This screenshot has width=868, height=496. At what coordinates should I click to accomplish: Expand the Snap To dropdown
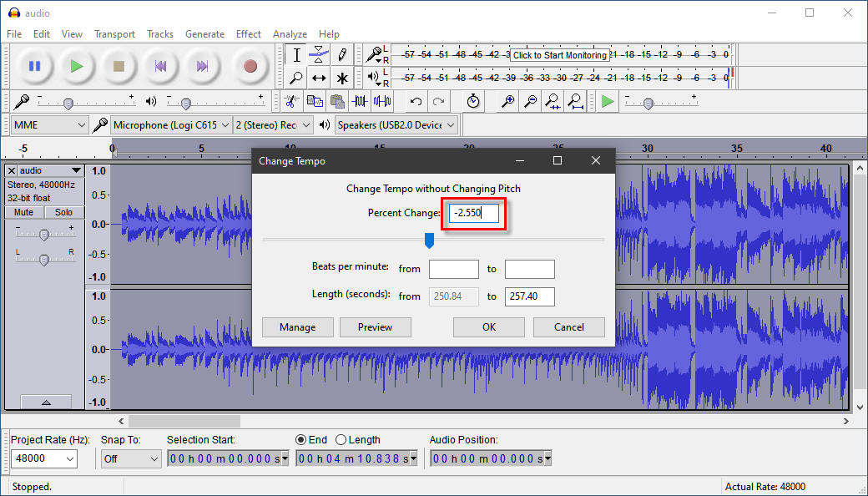pyautogui.click(x=131, y=458)
